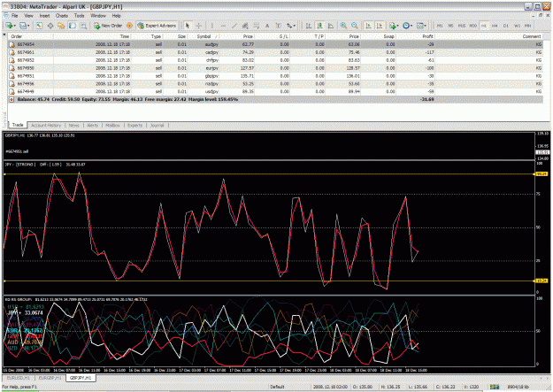Select the eurjpy order row 6674950
Screen dimensions: 553x392
[x=275, y=68]
